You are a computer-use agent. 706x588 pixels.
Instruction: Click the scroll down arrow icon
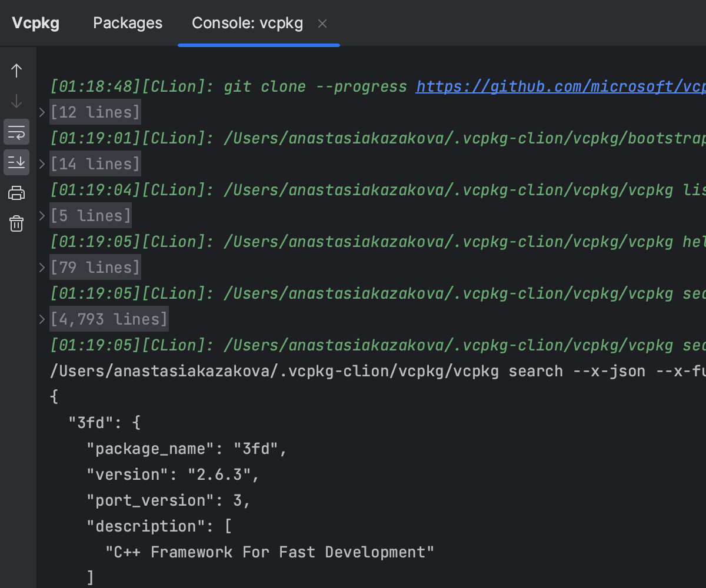tap(16, 102)
